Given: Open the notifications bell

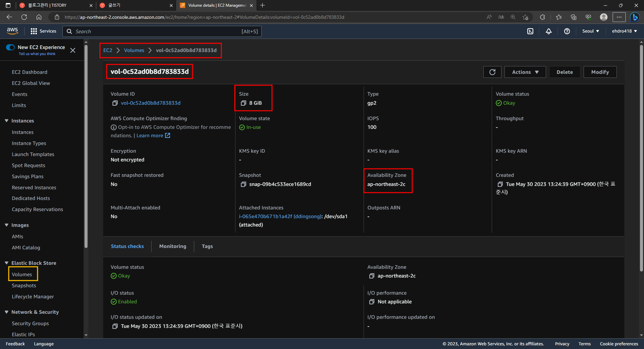Looking at the screenshot, I should [549, 31].
